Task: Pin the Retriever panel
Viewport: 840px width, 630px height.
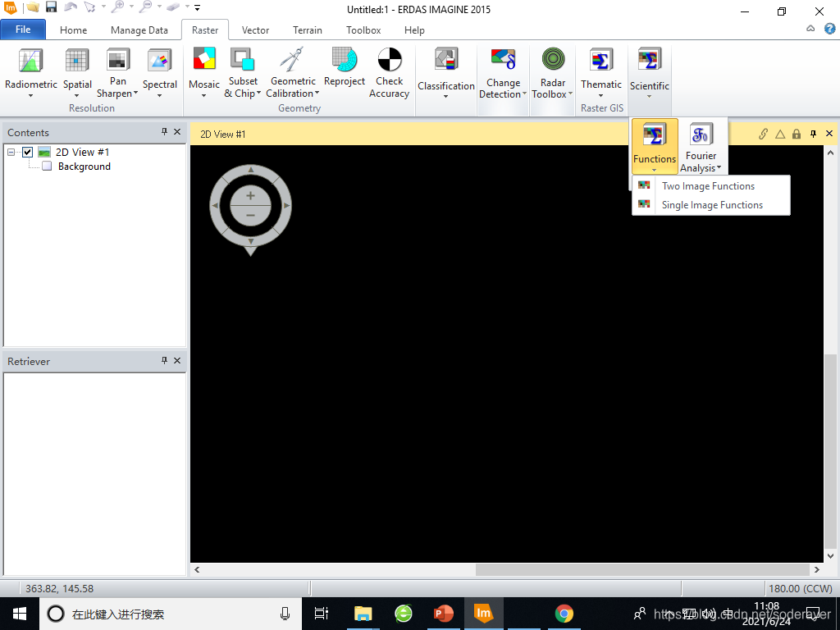Action: pos(164,361)
